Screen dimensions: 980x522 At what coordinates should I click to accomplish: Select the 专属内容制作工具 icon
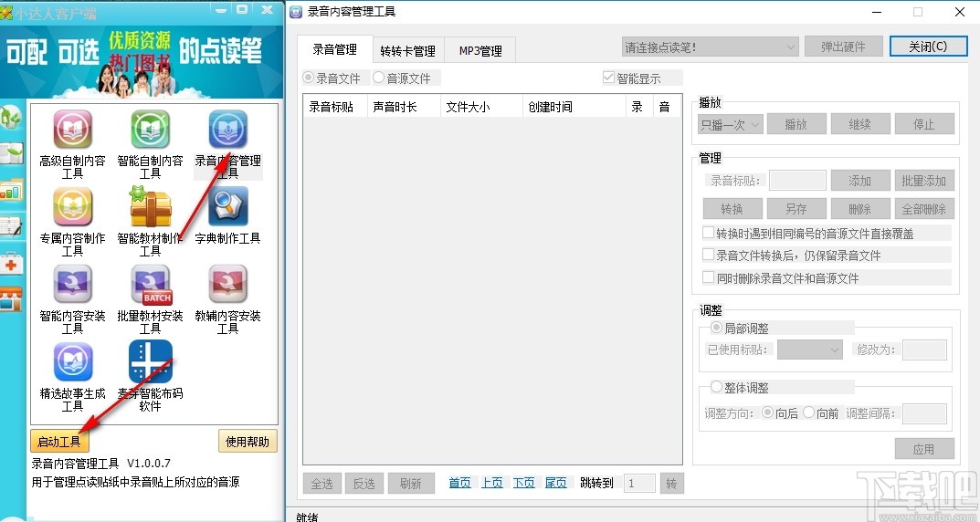pos(72,206)
